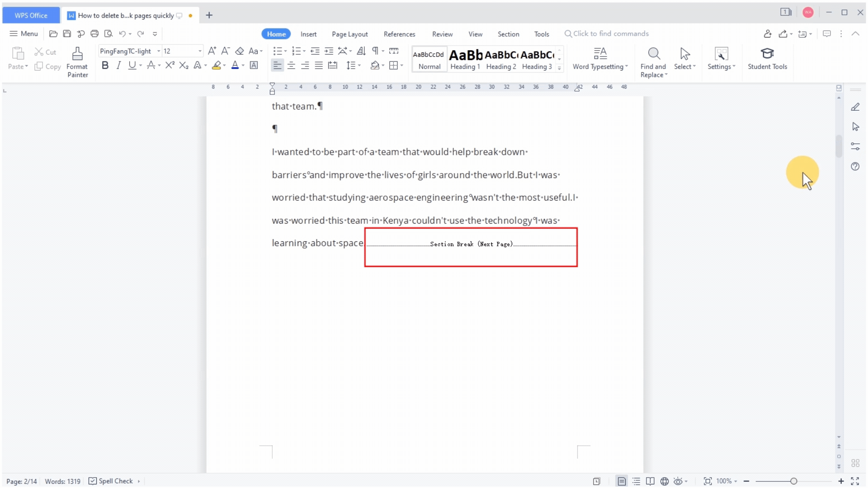Click the Increase indent icon

point(329,51)
